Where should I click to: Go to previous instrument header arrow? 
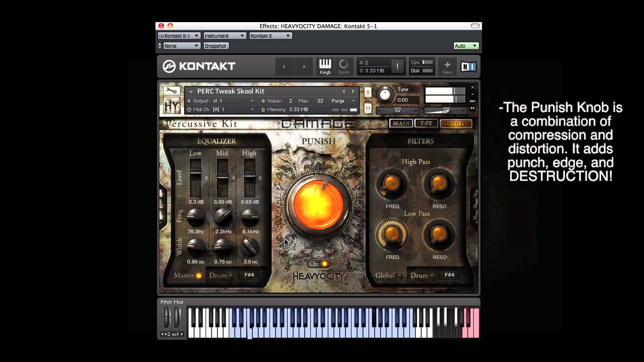pos(284,66)
